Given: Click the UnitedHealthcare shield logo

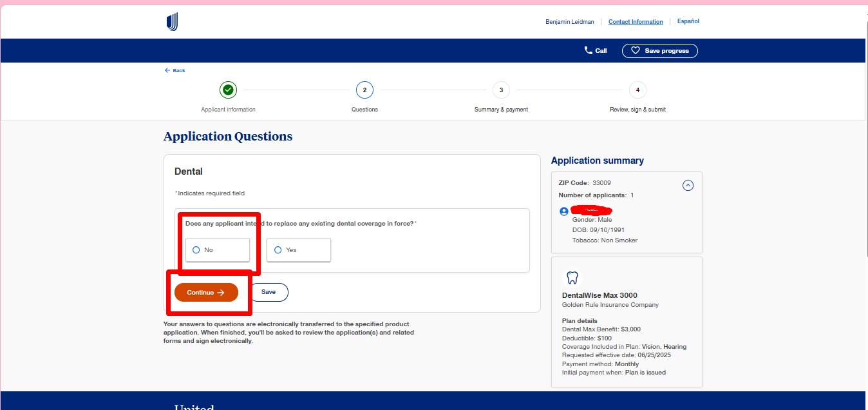Looking at the screenshot, I should tap(172, 22).
